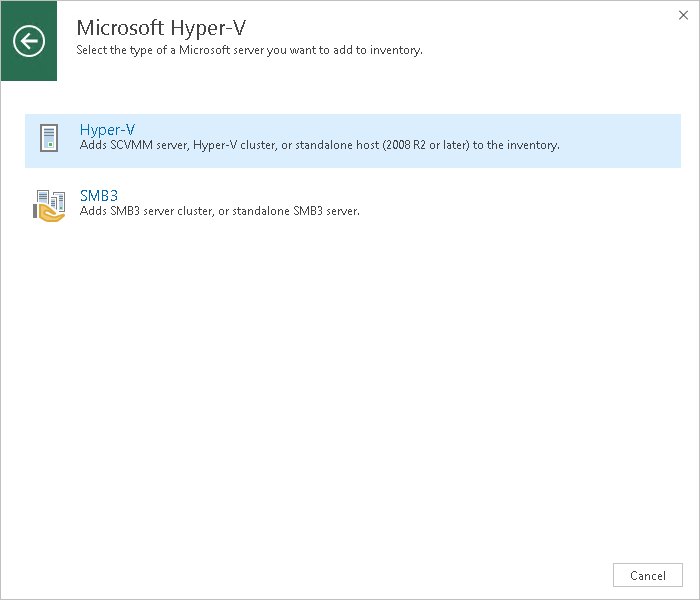Open the SMB3 title link
Image resolution: width=700 pixels, height=600 pixels.
pyautogui.click(x=99, y=195)
